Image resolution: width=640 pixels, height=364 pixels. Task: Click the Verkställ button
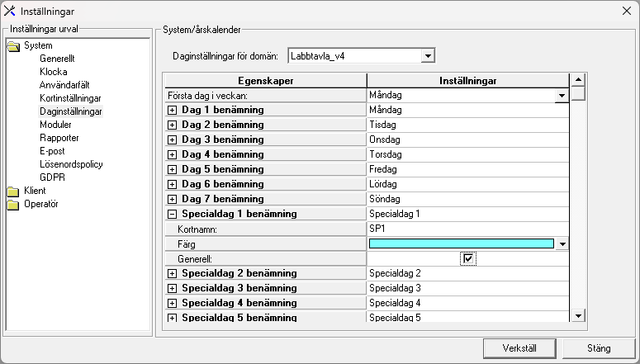tap(519, 348)
